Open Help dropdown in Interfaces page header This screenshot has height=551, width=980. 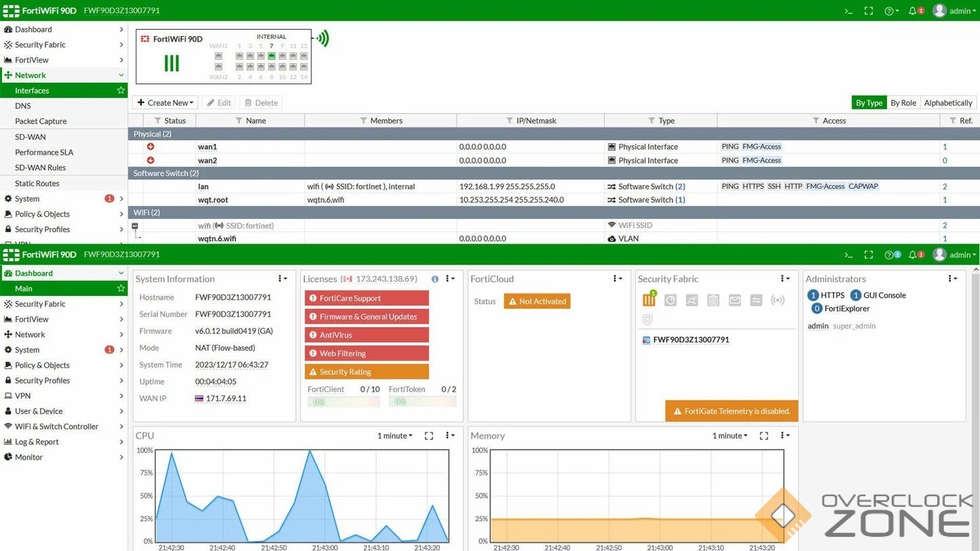[x=892, y=11]
